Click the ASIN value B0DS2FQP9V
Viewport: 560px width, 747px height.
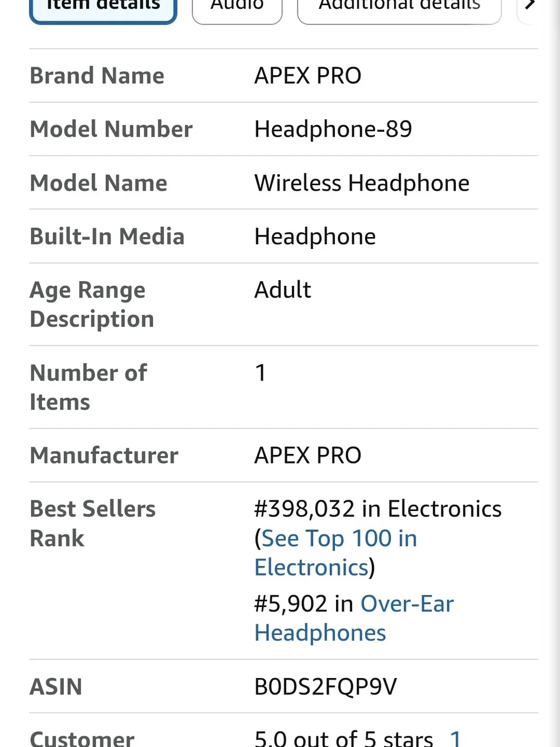[326, 686]
